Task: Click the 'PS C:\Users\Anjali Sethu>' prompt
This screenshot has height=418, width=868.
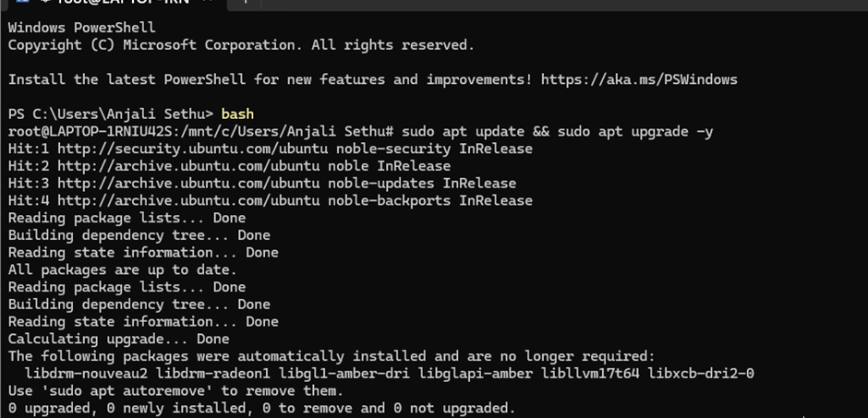Action: 111,114
